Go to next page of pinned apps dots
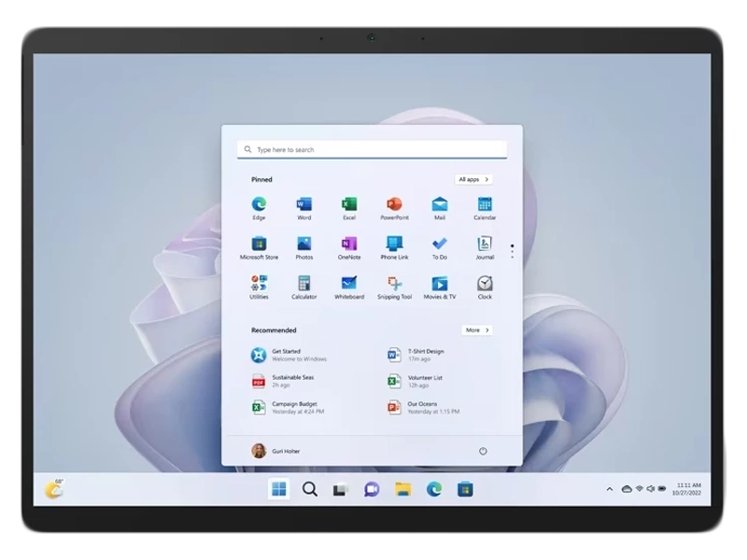Viewport: 747px width, 560px height. tap(512, 252)
